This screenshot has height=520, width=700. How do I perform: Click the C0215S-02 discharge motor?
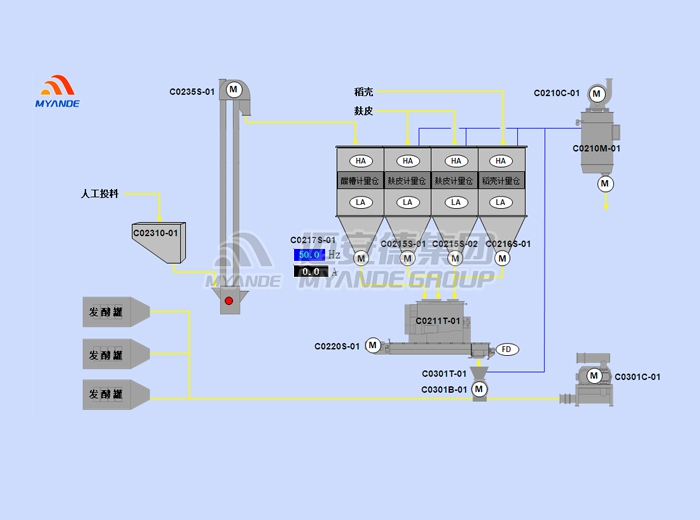click(x=455, y=259)
